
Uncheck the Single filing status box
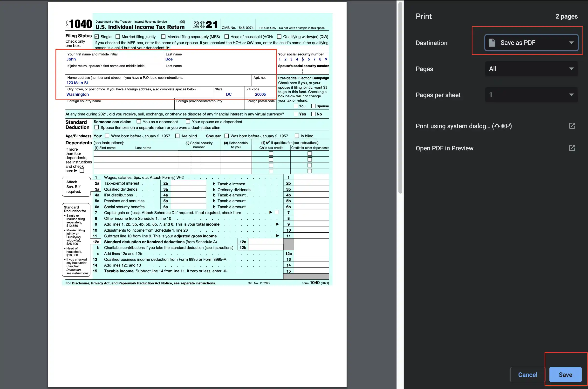[x=96, y=37]
